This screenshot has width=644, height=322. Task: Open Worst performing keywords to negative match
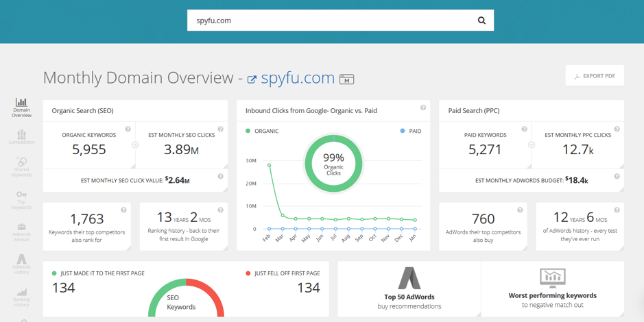click(552, 289)
